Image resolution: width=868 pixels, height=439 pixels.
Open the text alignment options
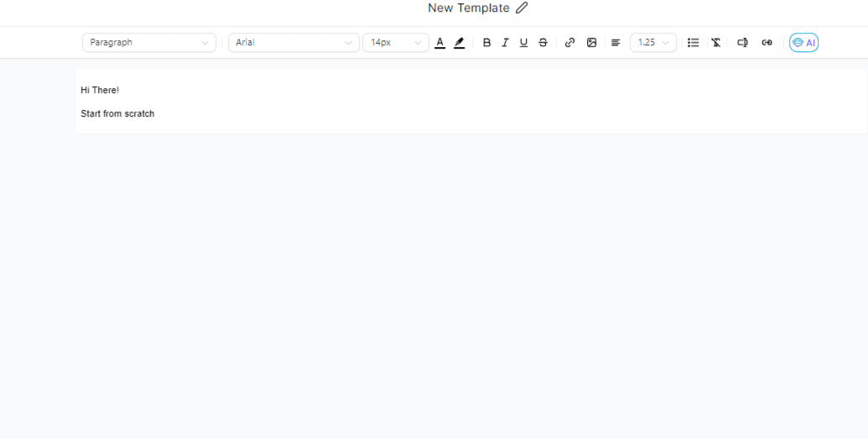click(616, 43)
